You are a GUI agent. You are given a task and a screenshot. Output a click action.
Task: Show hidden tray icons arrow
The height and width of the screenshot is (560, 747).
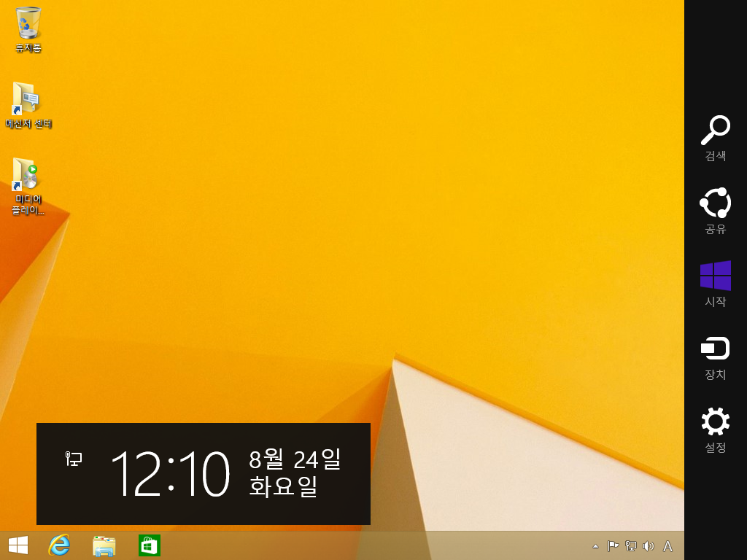[595, 546]
